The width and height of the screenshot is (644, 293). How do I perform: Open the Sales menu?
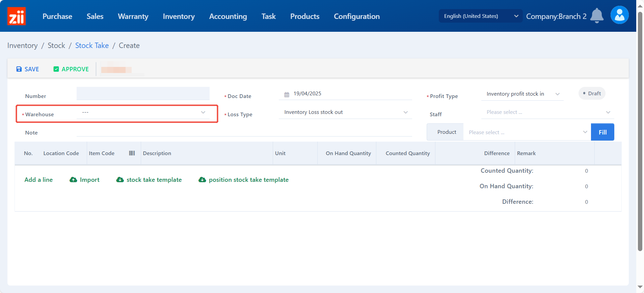95,16
